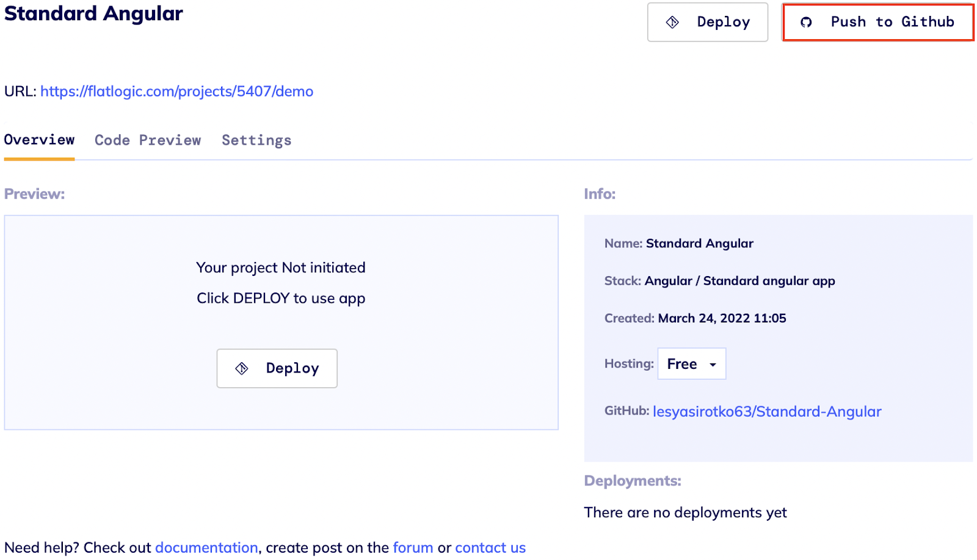Click the Info section heading
The width and height of the screenshot is (977, 560).
click(x=600, y=194)
